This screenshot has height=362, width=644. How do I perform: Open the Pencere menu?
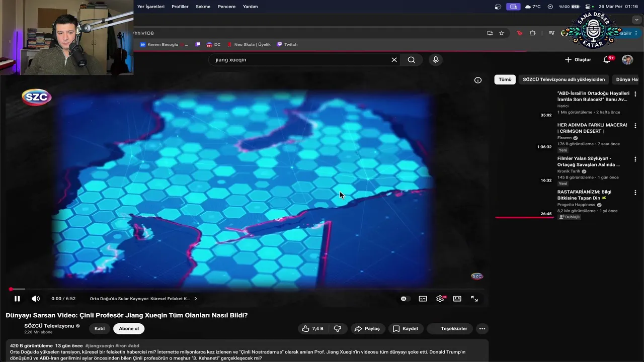click(x=227, y=7)
